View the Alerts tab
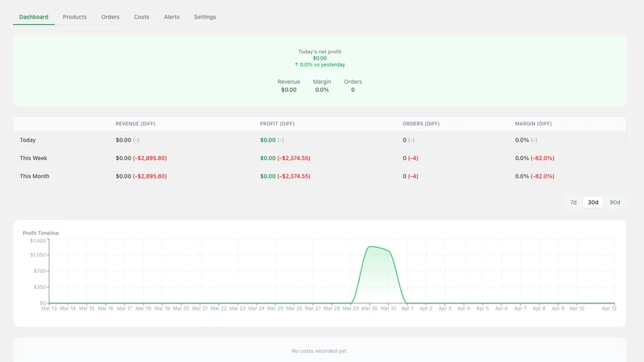The height and width of the screenshot is (362, 644). pos(171,17)
